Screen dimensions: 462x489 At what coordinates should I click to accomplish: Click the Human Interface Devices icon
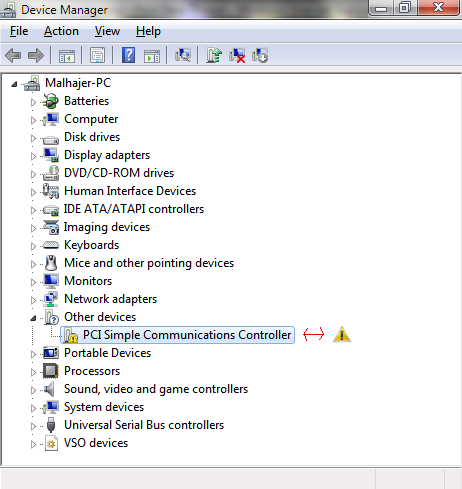pyautogui.click(x=51, y=191)
